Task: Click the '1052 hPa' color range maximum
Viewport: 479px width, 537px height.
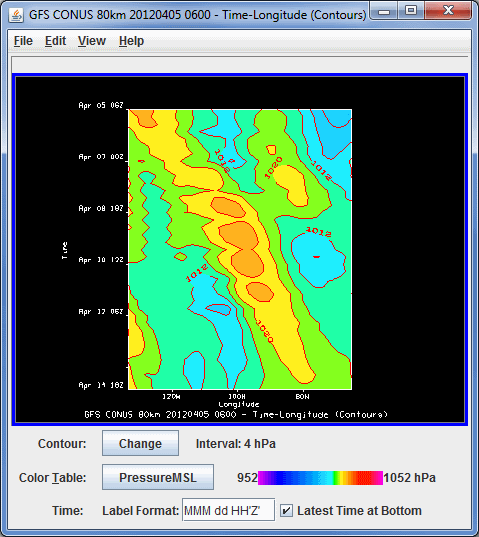Action: [409, 478]
